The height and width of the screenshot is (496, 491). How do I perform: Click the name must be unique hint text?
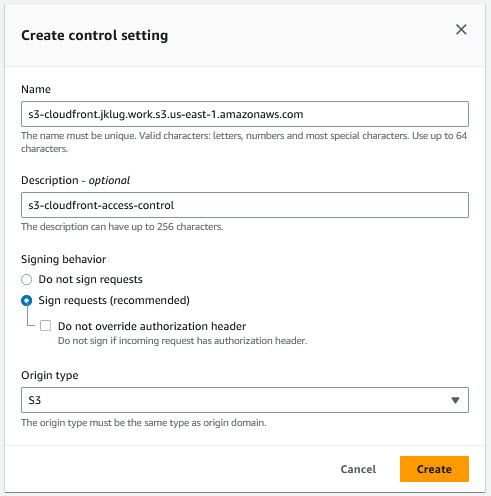[244, 142]
